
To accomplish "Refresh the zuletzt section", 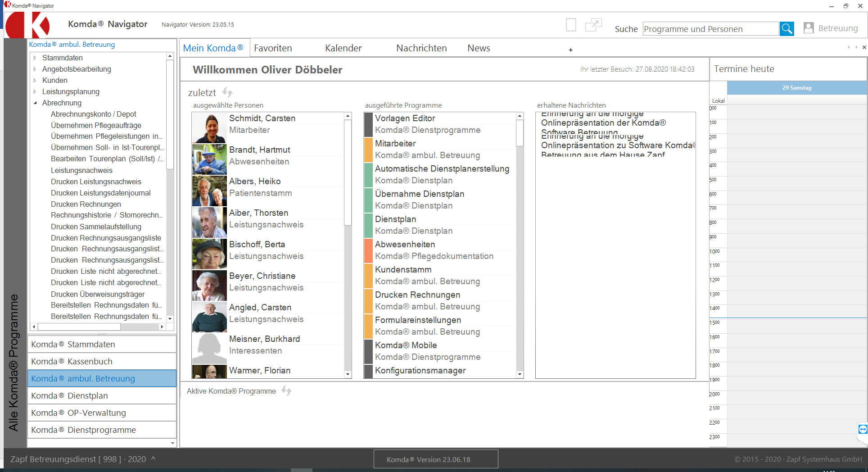I will [227, 92].
